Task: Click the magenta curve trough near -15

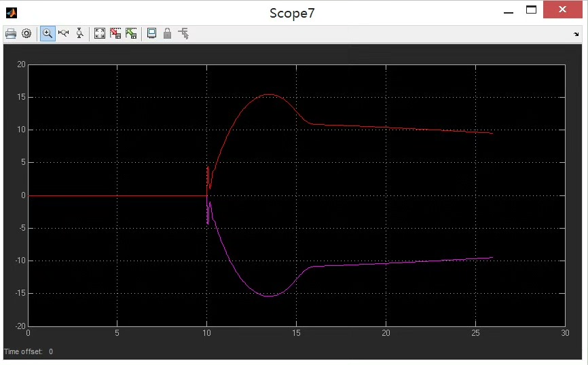Action: 270,296
